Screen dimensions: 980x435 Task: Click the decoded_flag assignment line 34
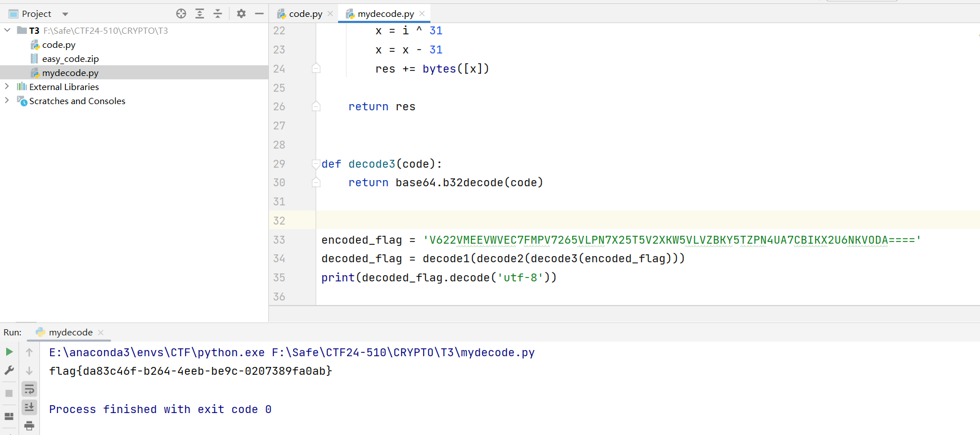(x=503, y=258)
